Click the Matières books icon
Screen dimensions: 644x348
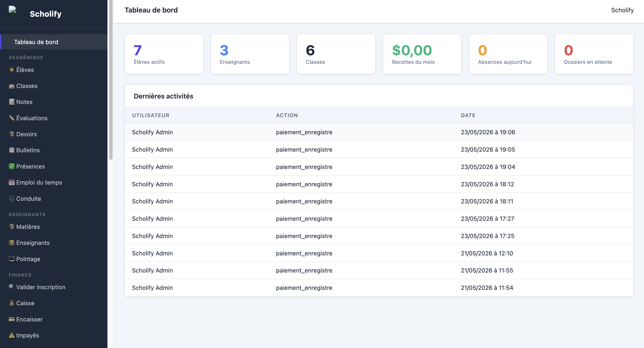(x=11, y=226)
